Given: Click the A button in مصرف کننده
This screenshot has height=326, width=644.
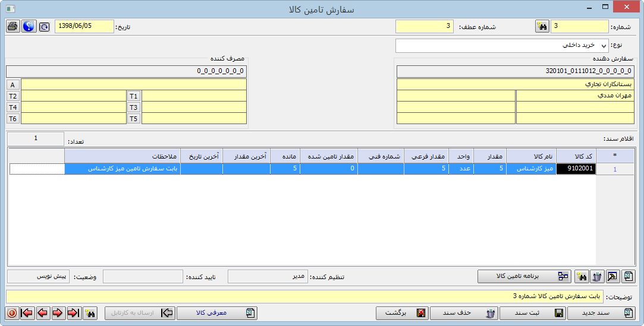Looking at the screenshot, I should coord(12,85).
